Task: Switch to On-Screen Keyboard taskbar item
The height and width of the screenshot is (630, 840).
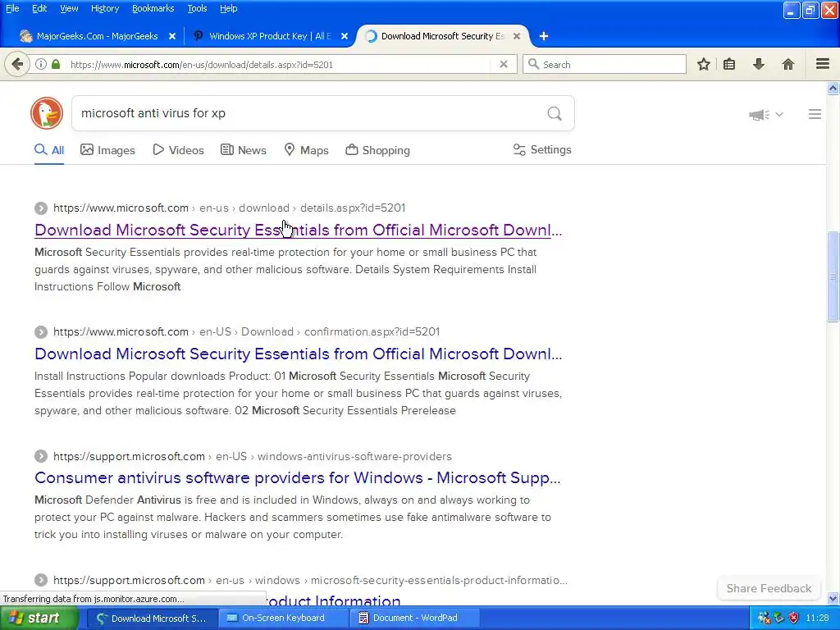Action: [283, 619]
